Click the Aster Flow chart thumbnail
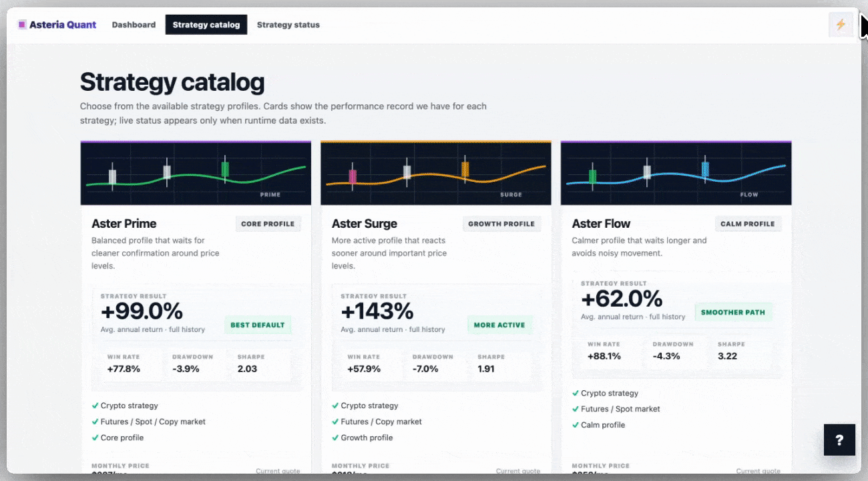 coord(676,173)
